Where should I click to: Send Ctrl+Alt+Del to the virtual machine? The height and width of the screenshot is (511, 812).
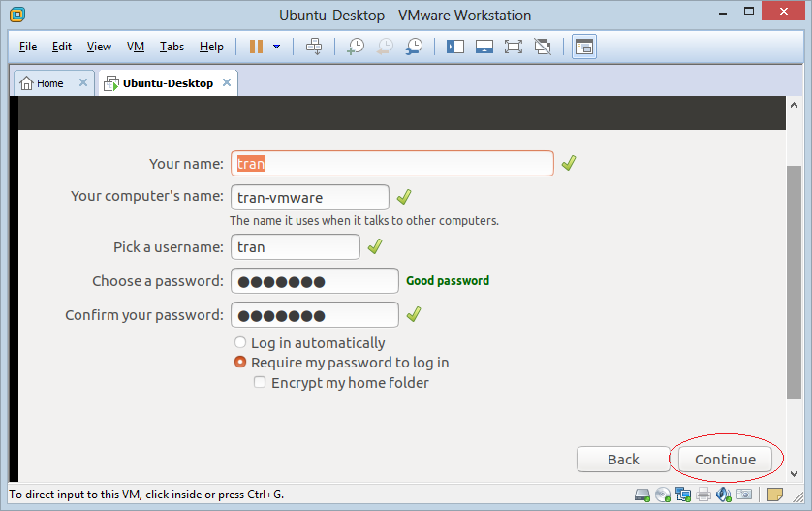click(x=314, y=47)
